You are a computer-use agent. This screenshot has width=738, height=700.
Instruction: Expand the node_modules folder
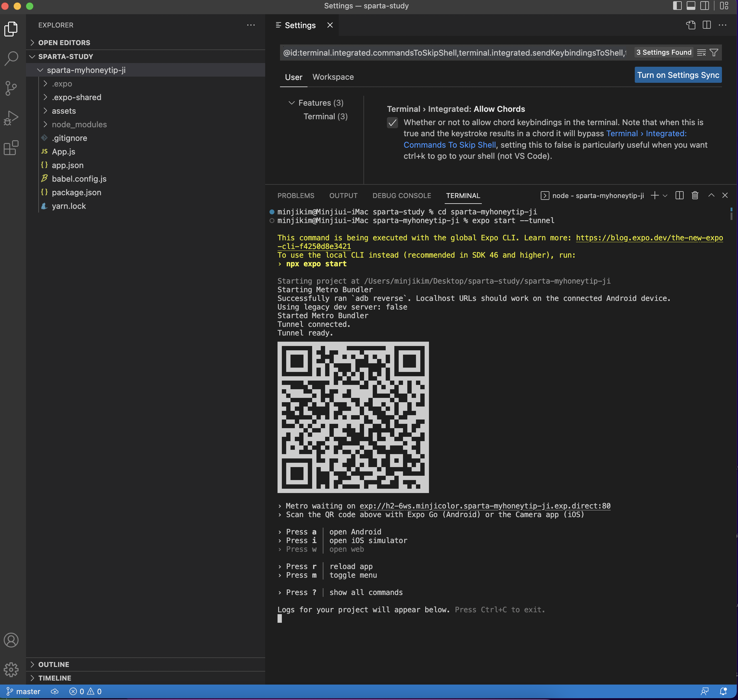(146, 124)
